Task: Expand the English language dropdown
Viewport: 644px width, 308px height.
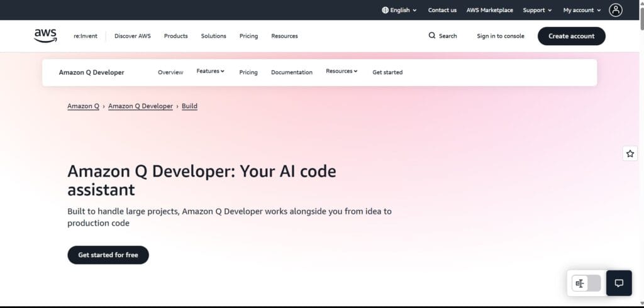Action: 399,10
